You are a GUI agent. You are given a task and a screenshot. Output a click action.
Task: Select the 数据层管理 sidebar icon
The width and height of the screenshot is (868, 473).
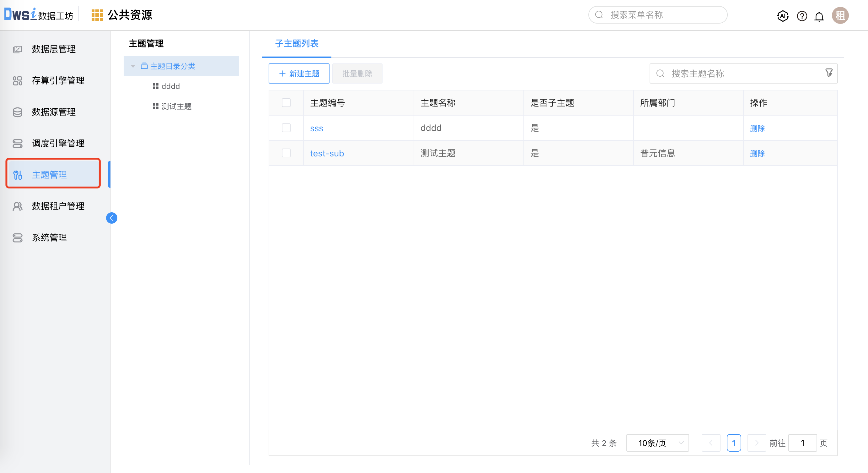(x=18, y=49)
